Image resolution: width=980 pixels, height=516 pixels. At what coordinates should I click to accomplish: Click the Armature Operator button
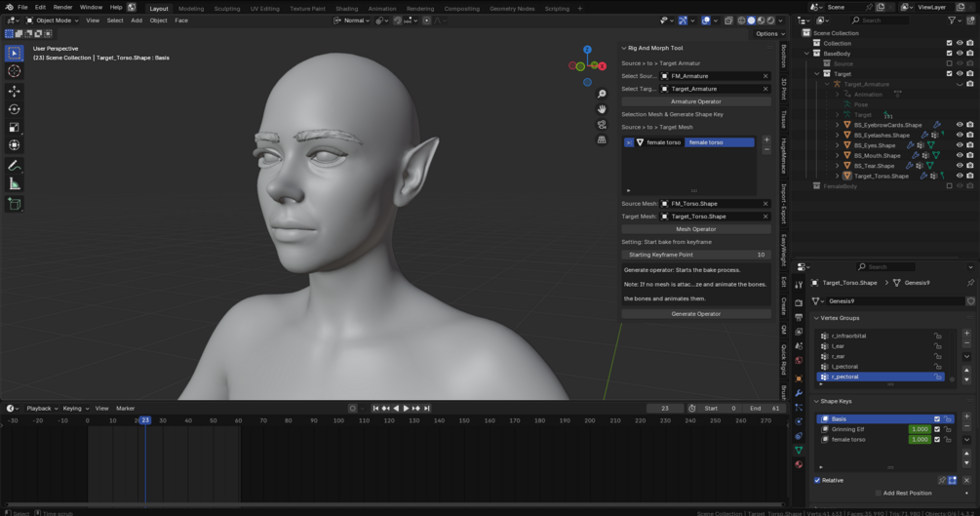coord(695,101)
